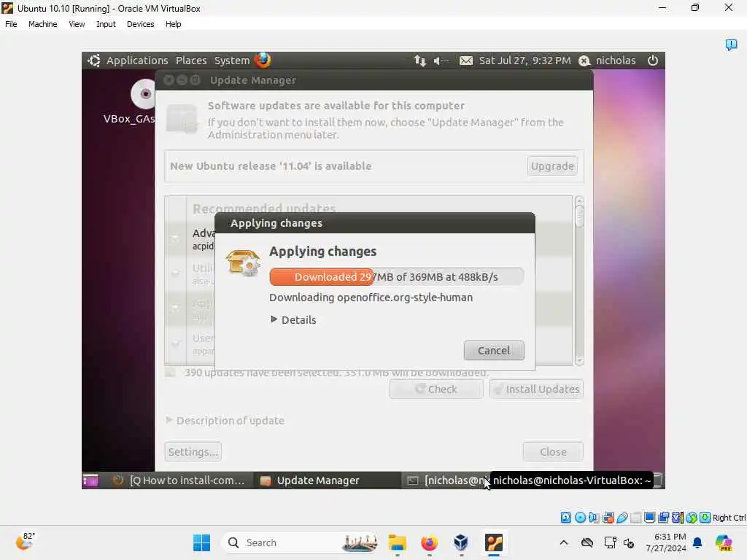Screen dimensions: 747x560
Task: Click the VirtualBox shared folders indicator
Action: tap(635, 518)
